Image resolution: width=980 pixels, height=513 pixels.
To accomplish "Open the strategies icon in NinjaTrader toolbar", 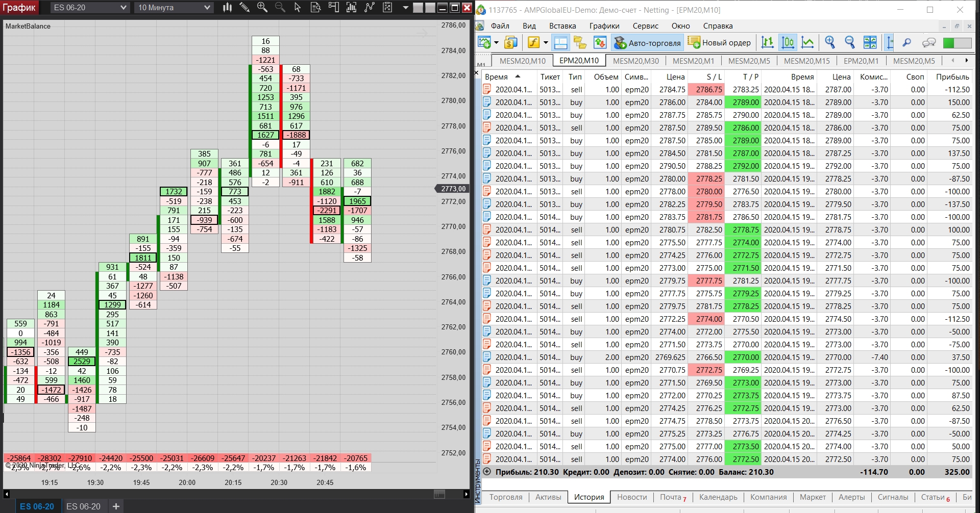I will coord(369,8).
